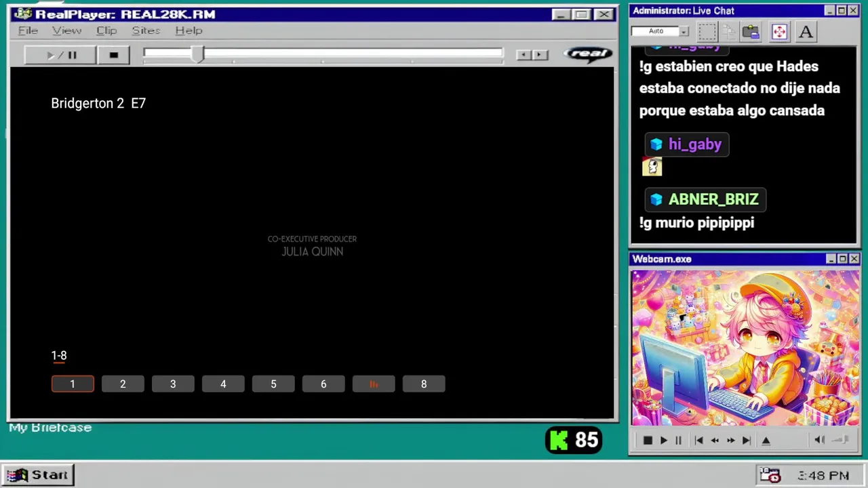
Task: Click the Webcam volume slider
Action: coord(841,441)
